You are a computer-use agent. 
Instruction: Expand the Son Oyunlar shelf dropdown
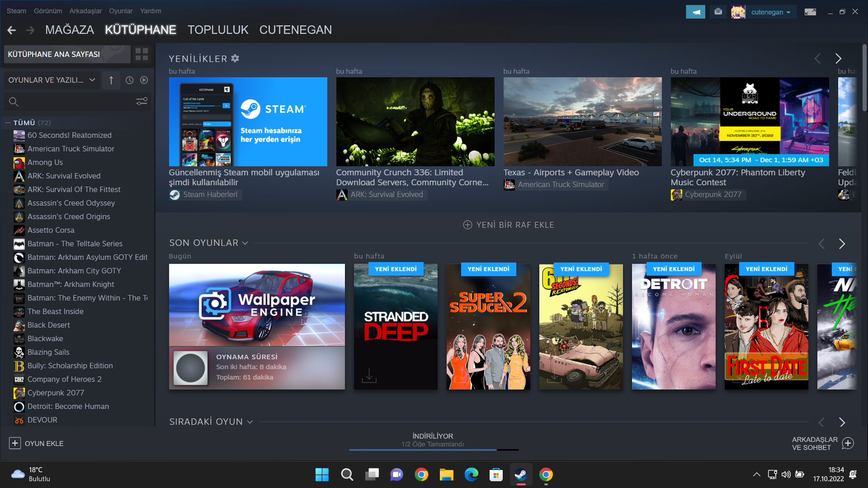click(x=245, y=243)
